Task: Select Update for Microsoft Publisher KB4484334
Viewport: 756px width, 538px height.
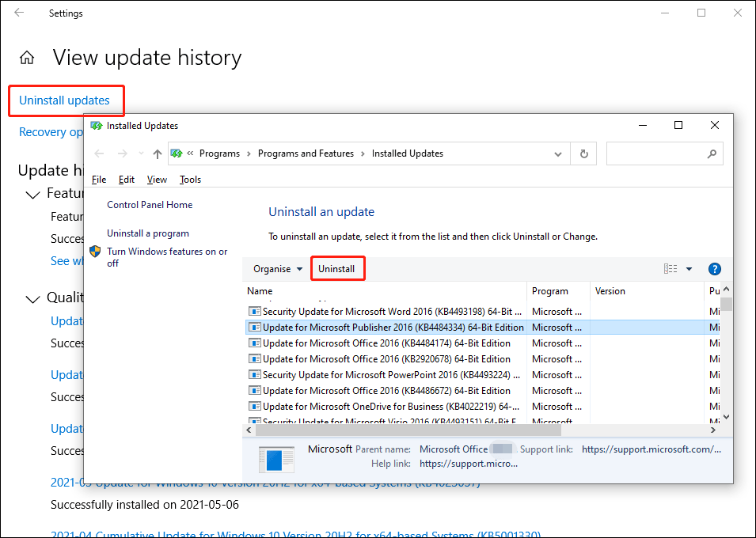Action: (483, 328)
